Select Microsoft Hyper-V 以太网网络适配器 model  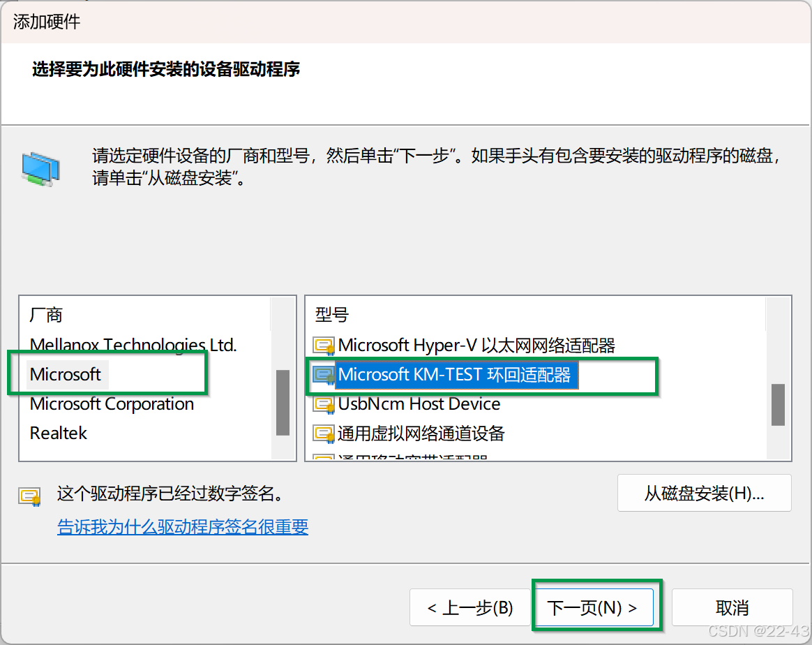pyautogui.click(x=476, y=345)
